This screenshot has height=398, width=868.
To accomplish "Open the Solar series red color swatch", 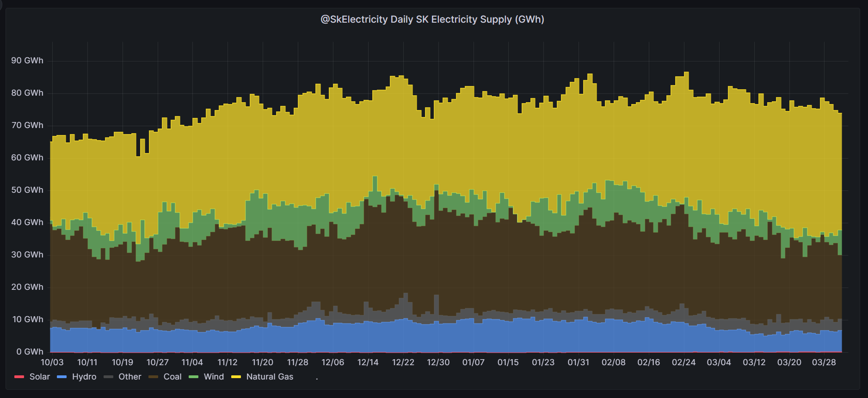I will tap(19, 377).
